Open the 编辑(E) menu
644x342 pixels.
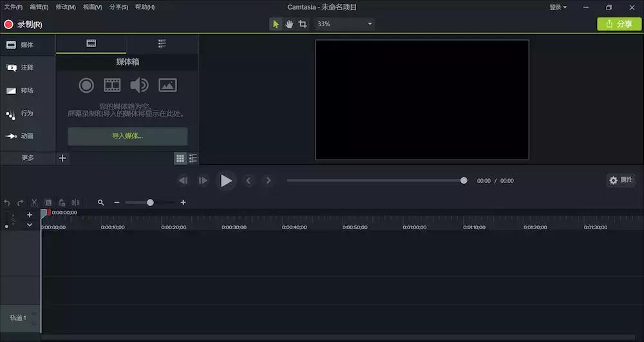pyautogui.click(x=39, y=7)
